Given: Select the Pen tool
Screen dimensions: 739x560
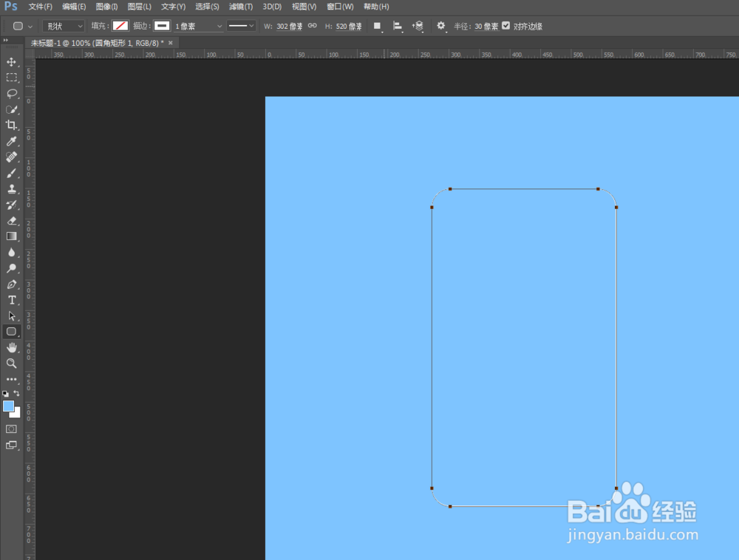Looking at the screenshot, I should (x=11, y=284).
